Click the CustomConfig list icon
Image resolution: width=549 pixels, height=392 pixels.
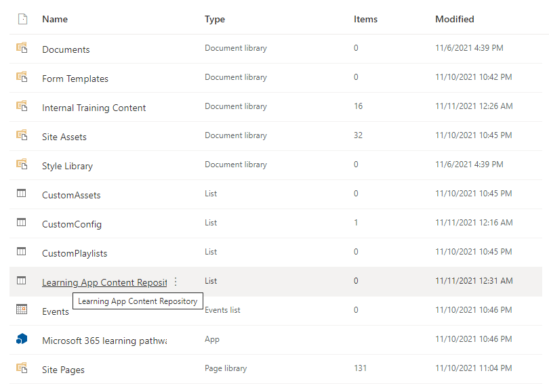[22, 222]
